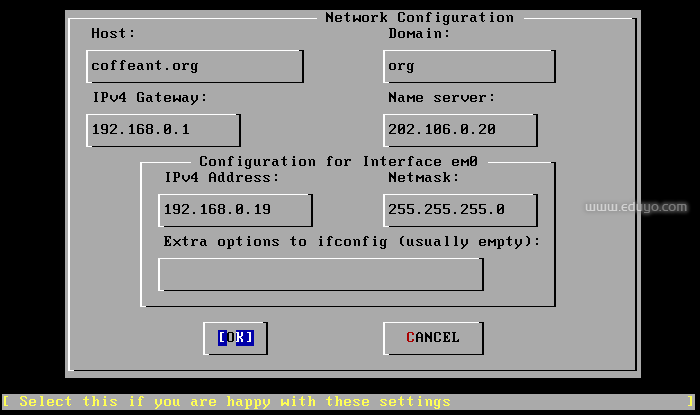
Task: Click the "Netmask:" label
Action: point(423,177)
